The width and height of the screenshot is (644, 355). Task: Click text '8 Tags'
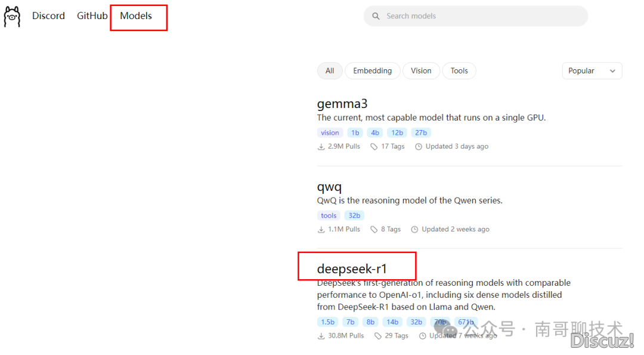click(391, 229)
